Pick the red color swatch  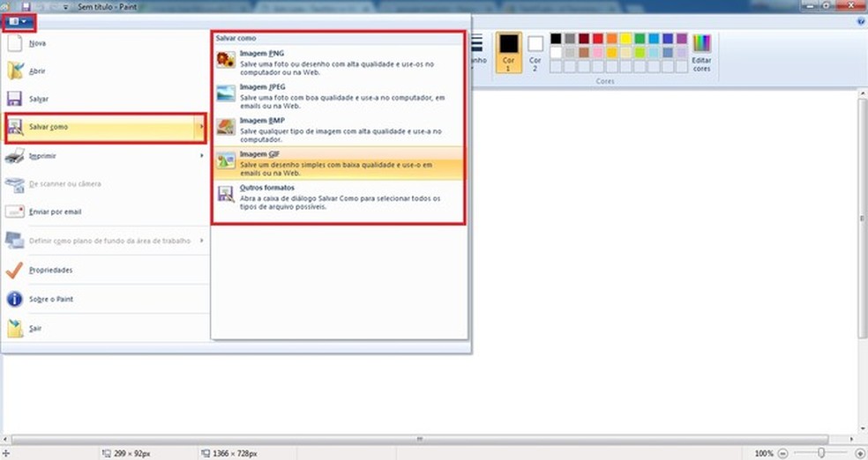point(598,38)
